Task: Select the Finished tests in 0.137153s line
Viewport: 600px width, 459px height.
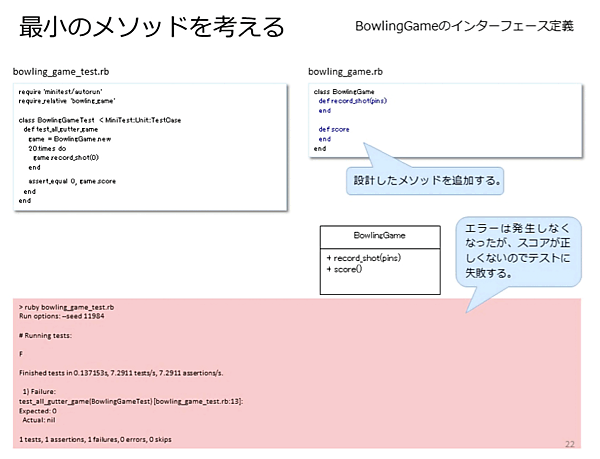Action: 121,373
